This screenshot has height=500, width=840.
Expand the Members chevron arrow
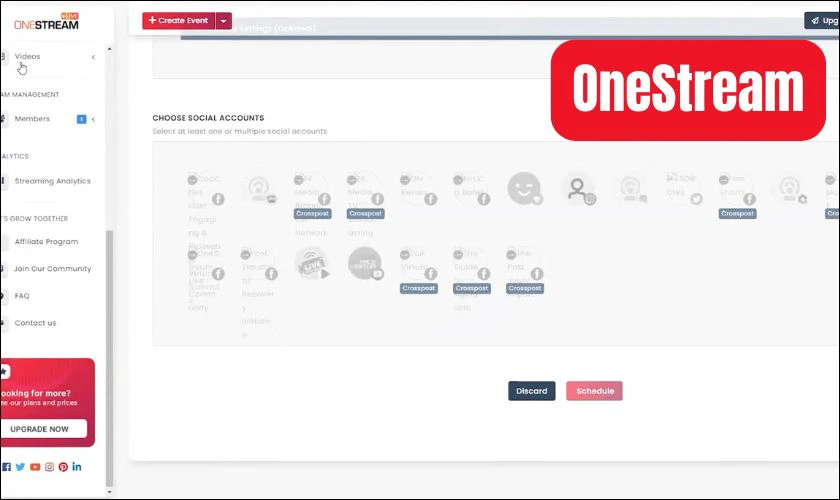point(93,119)
